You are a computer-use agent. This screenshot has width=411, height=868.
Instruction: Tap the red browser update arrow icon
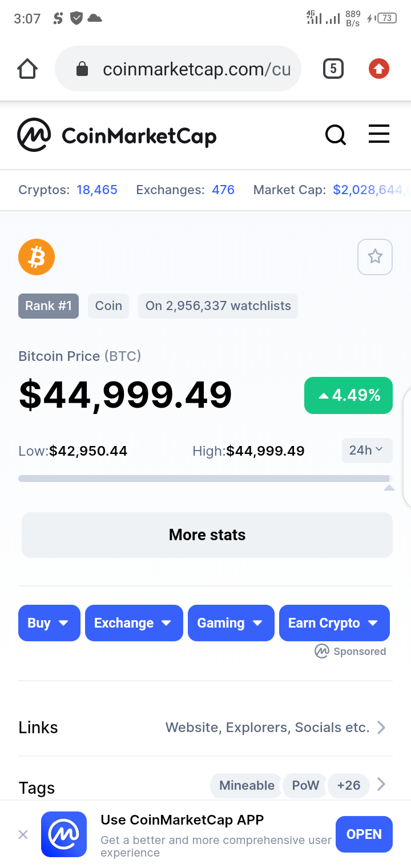[x=379, y=69]
